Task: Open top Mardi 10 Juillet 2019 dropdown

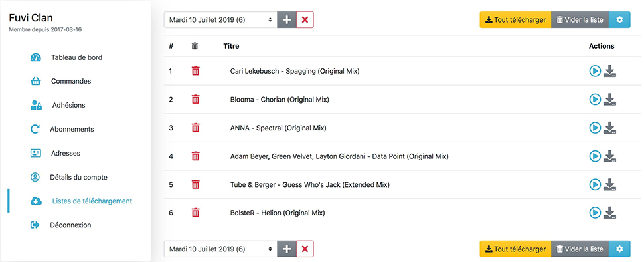Action: [x=220, y=20]
